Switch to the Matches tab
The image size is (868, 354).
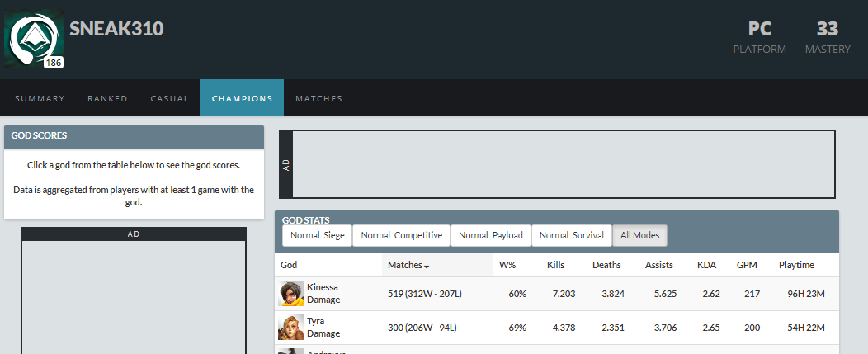(318, 99)
